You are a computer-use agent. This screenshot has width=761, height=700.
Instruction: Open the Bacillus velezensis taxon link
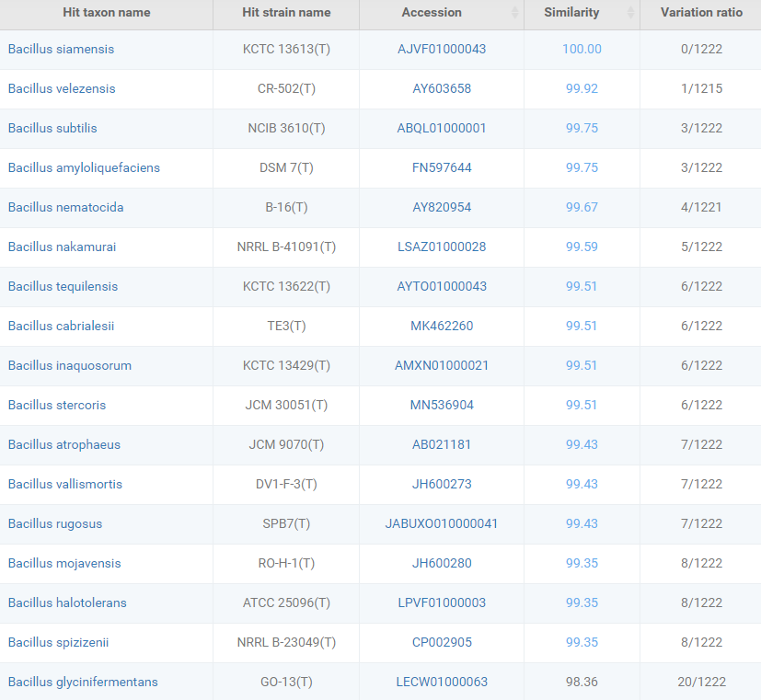(62, 88)
